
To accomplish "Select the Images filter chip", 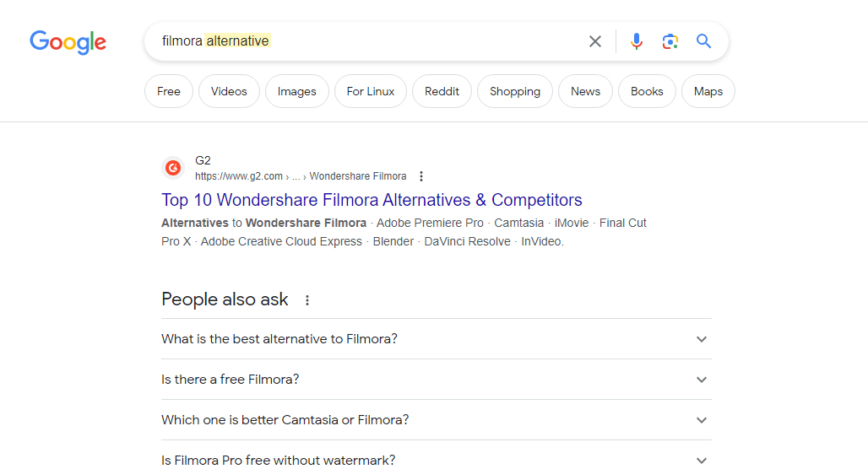I will point(297,91).
